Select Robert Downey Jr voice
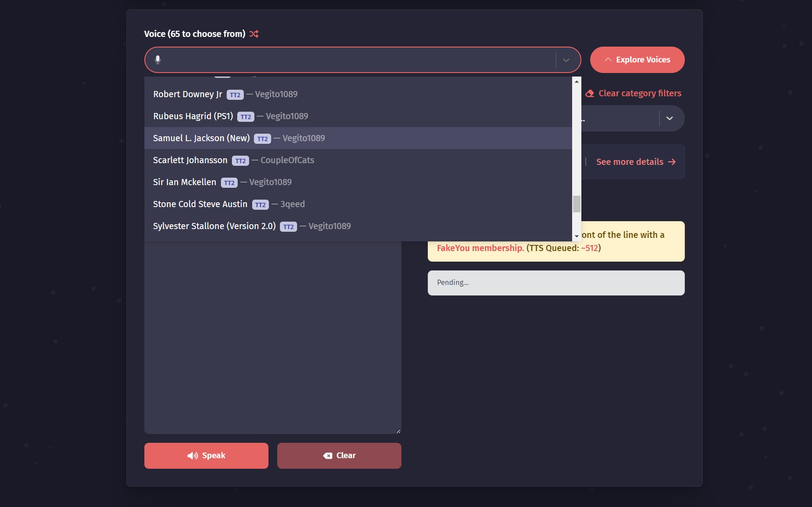Image resolution: width=812 pixels, height=507 pixels. pyautogui.click(x=358, y=94)
